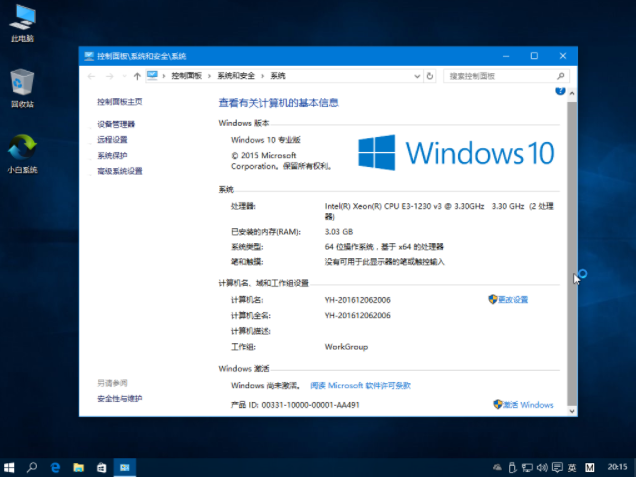Click the USB safely remove tray icon
This screenshot has height=478, width=636.
[512, 468]
